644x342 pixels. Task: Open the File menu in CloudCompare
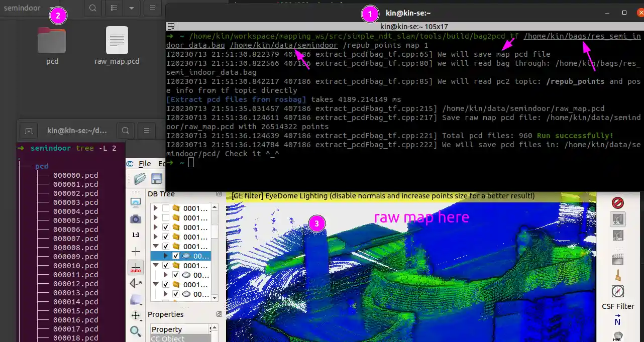[145, 164]
